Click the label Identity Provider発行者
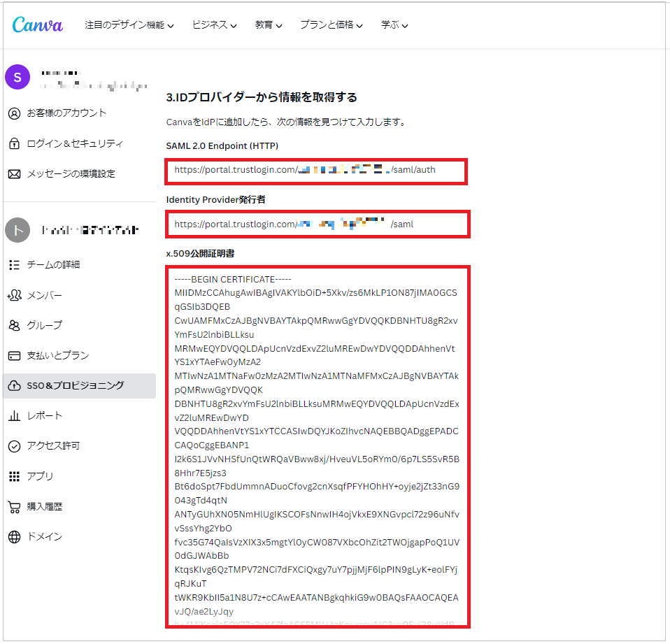This screenshot has width=670, height=644. pos(216,200)
